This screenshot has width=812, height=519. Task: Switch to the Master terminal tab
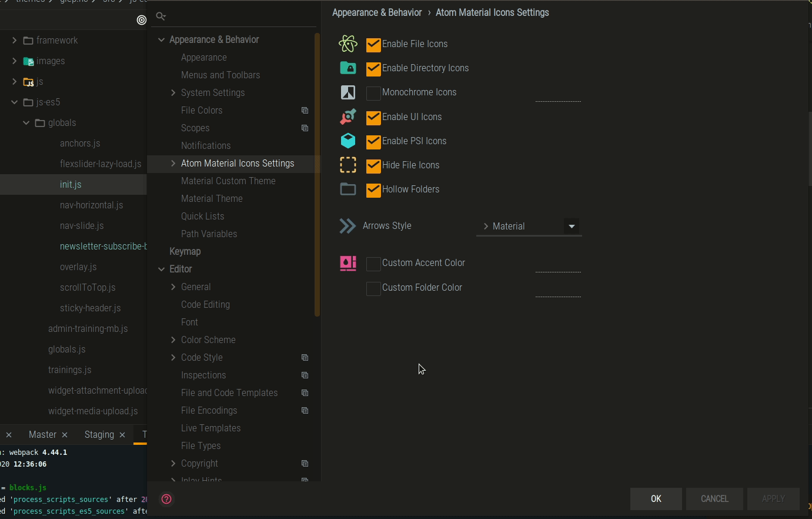[x=42, y=434]
